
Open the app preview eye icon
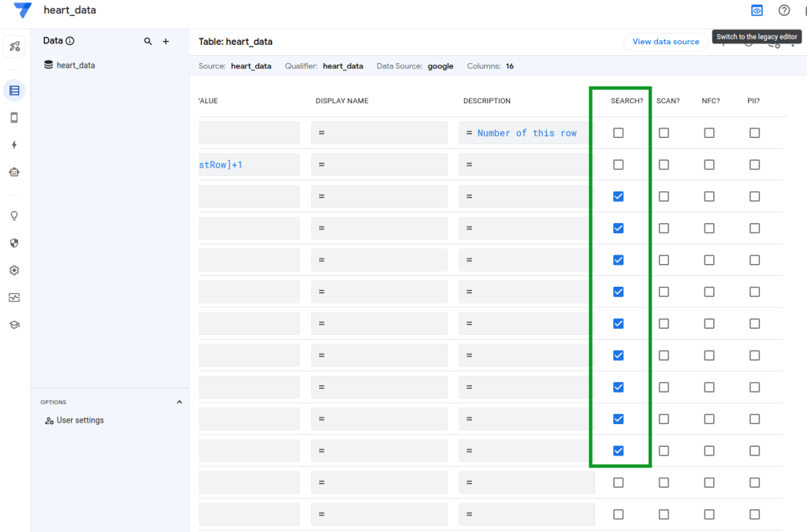pyautogui.click(x=757, y=10)
